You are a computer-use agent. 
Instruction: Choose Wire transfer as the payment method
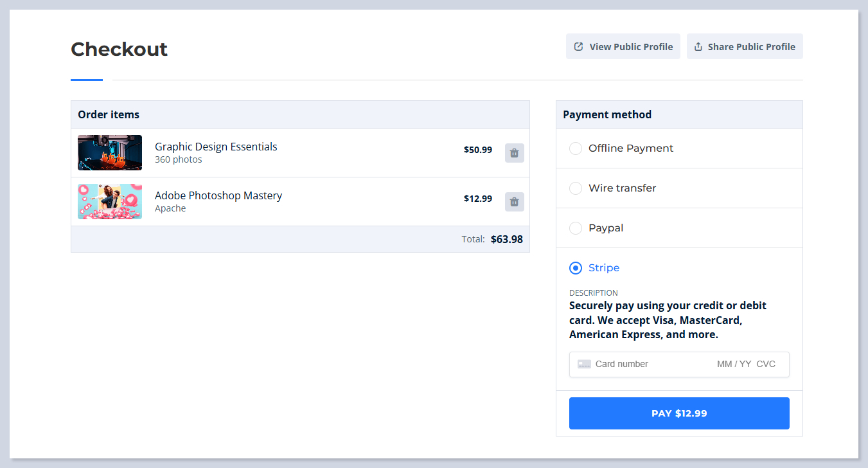tap(576, 188)
